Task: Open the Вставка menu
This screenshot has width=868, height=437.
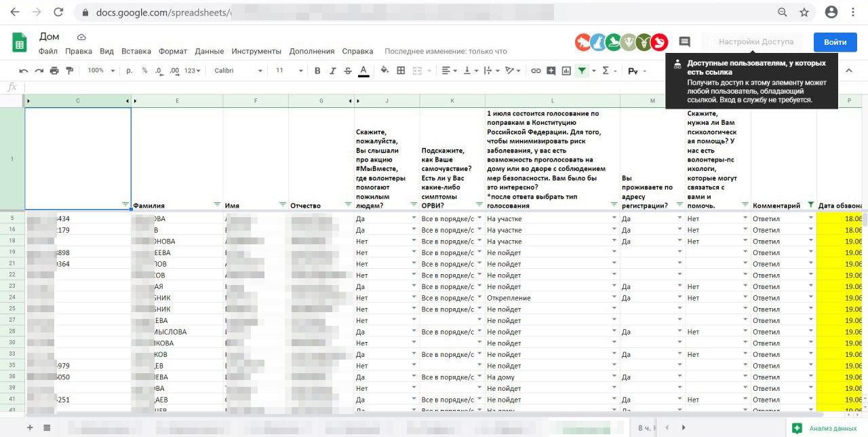Action: point(136,51)
